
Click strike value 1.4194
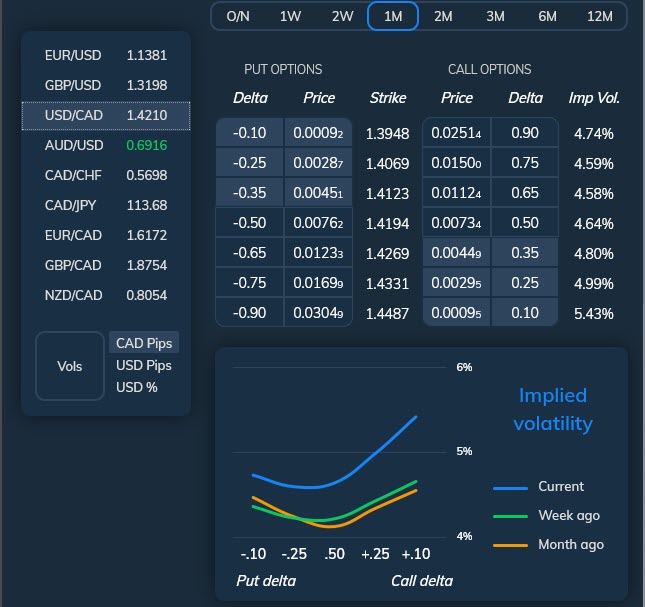387,224
